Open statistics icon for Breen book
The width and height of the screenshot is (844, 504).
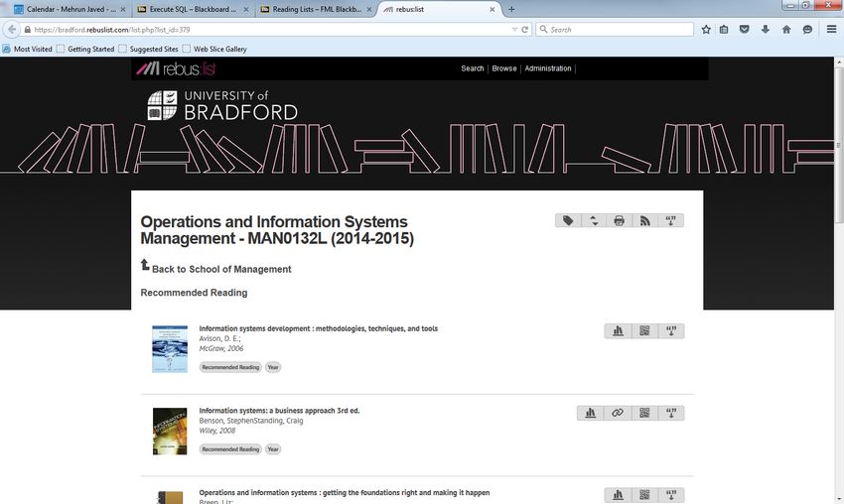click(x=618, y=495)
